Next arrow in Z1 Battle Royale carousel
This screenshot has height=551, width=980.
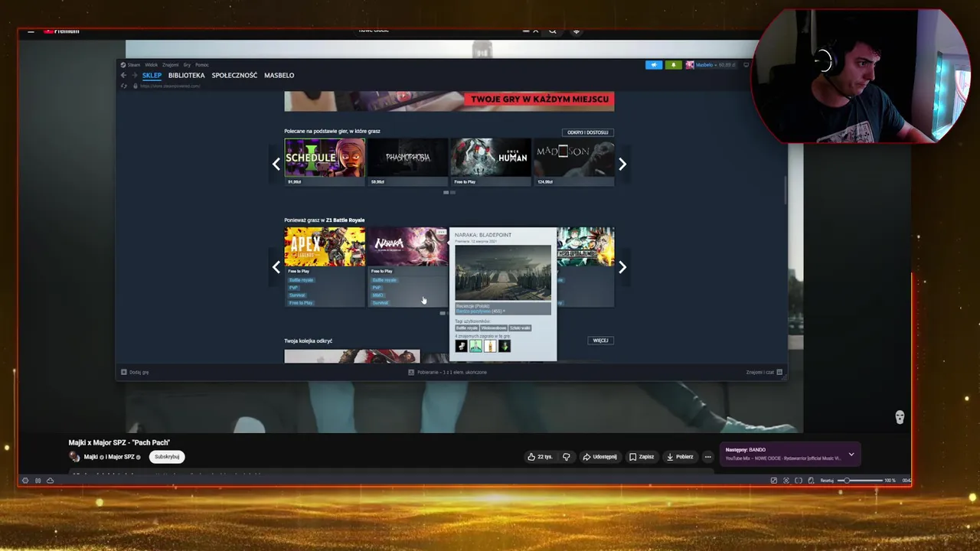click(622, 267)
